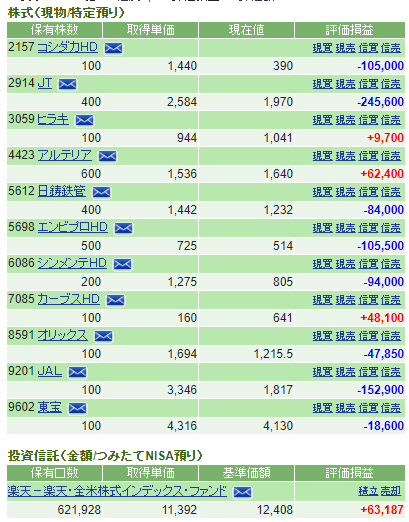Select the mail icon next to 日鋳鉄管
The width and height of the screenshot is (409, 522).
[101, 192]
